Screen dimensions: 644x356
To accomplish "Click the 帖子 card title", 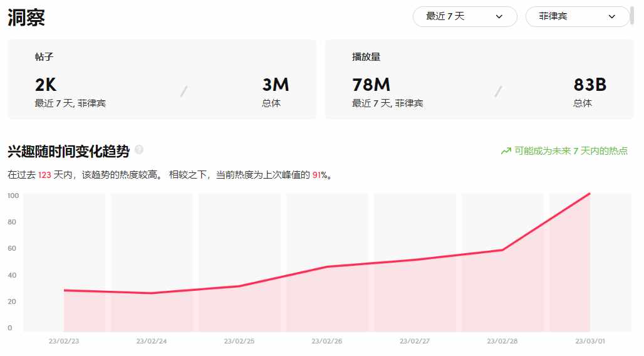I will pyautogui.click(x=44, y=57).
